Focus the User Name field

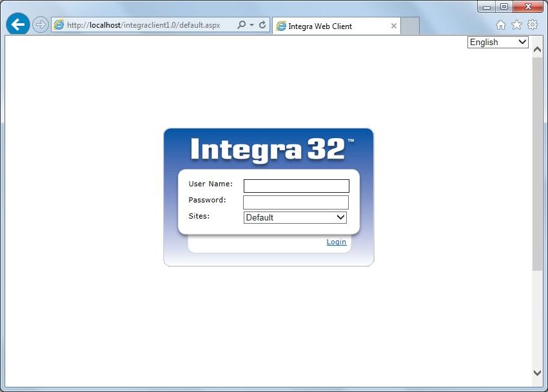click(297, 186)
